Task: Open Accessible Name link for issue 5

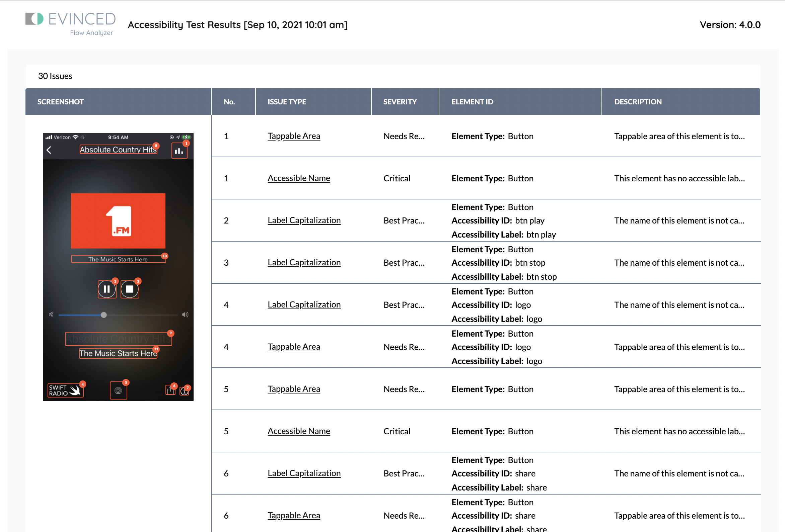Action: pyautogui.click(x=299, y=431)
